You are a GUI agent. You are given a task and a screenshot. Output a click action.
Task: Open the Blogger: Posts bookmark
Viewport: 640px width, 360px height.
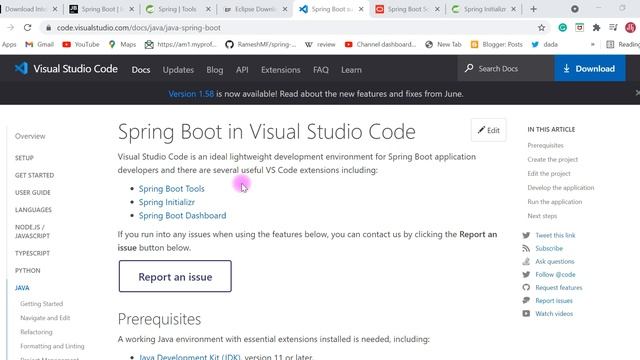[x=496, y=44]
